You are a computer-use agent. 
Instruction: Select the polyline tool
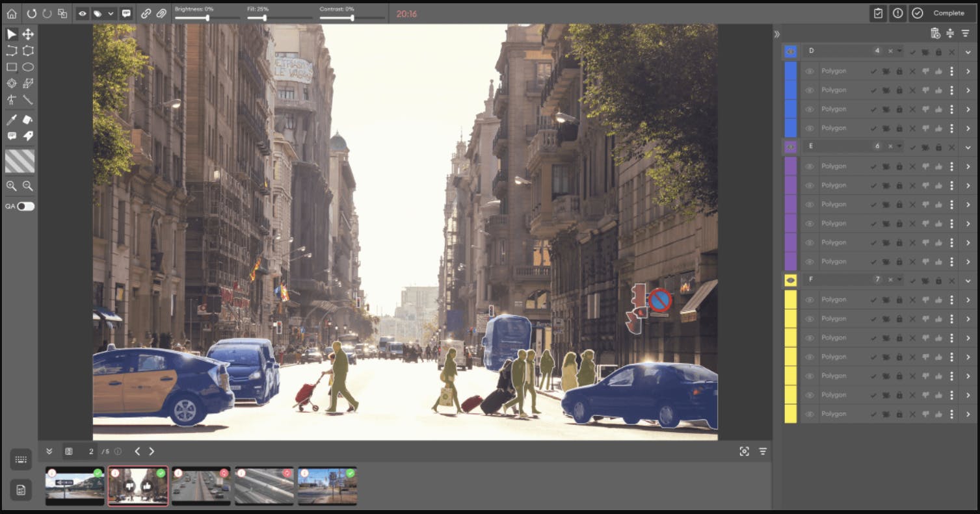tap(12, 51)
